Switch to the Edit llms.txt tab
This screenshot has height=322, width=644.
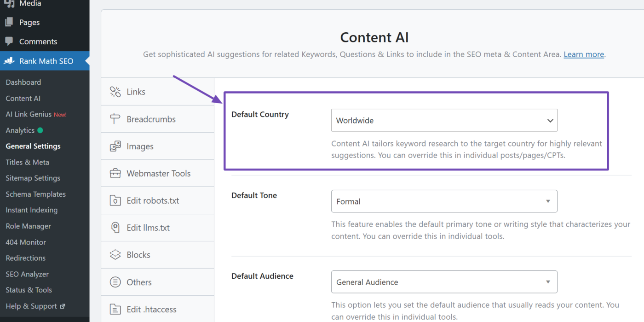(x=158, y=228)
